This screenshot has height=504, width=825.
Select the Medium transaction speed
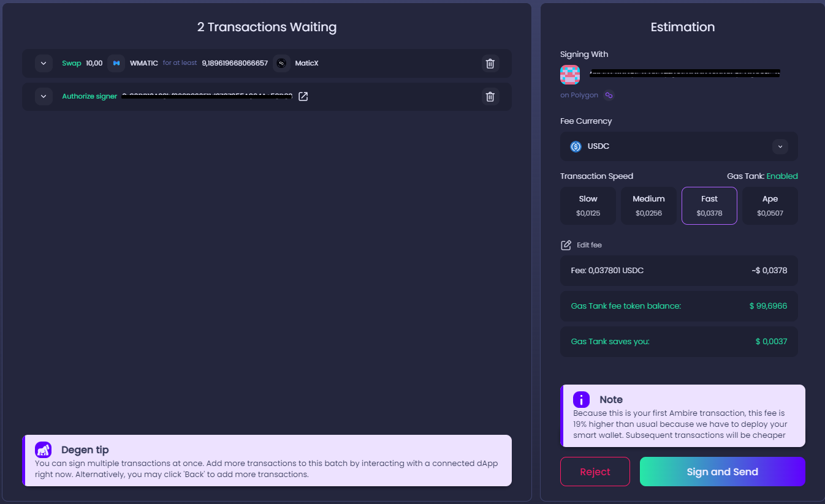tap(648, 206)
